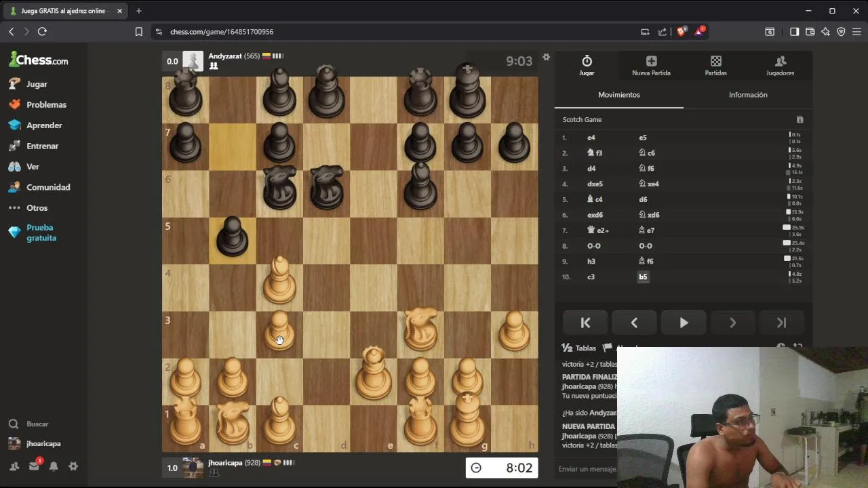Open the notifications bell icon

(x=54, y=466)
